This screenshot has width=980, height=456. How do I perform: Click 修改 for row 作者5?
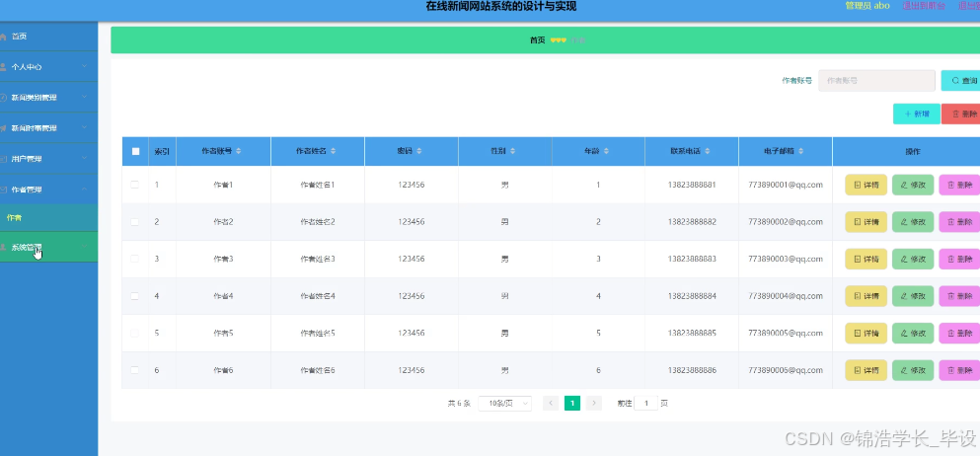(x=913, y=333)
